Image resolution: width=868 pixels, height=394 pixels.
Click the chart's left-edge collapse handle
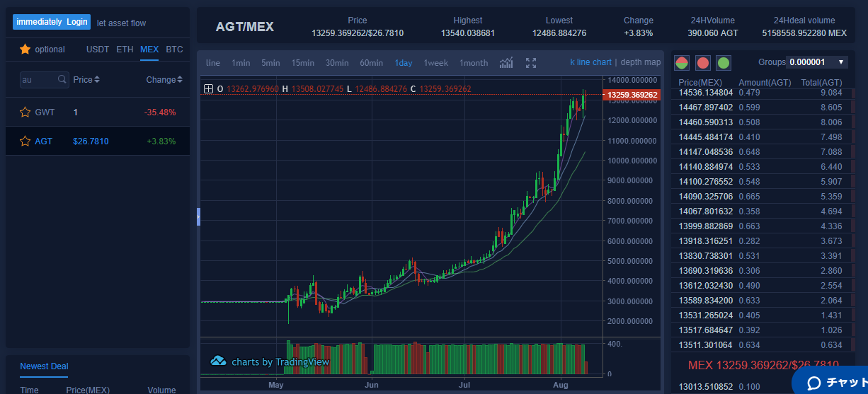click(x=199, y=217)
